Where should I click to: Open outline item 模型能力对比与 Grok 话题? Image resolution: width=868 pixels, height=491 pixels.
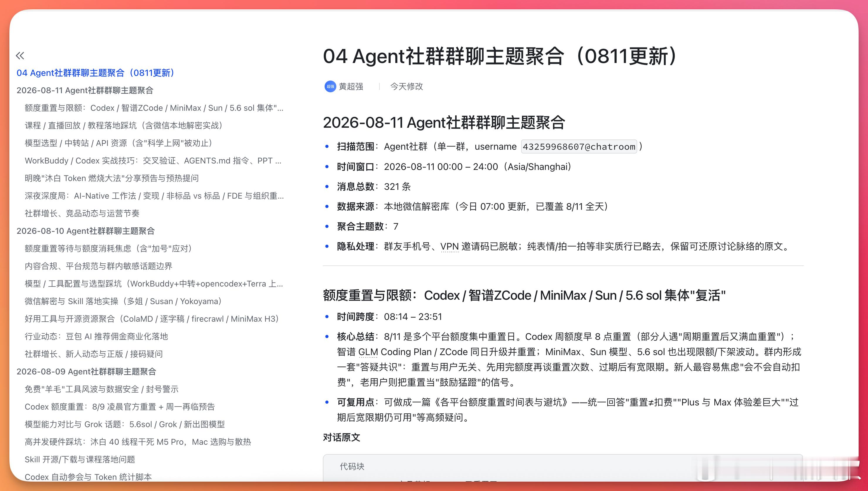click(x=125, y=424)
